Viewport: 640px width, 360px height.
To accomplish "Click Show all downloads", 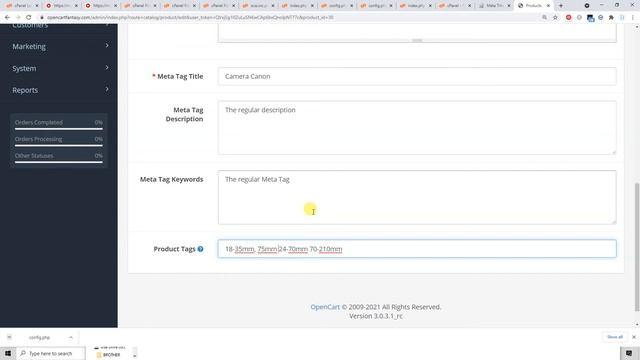I will [615, 337].
